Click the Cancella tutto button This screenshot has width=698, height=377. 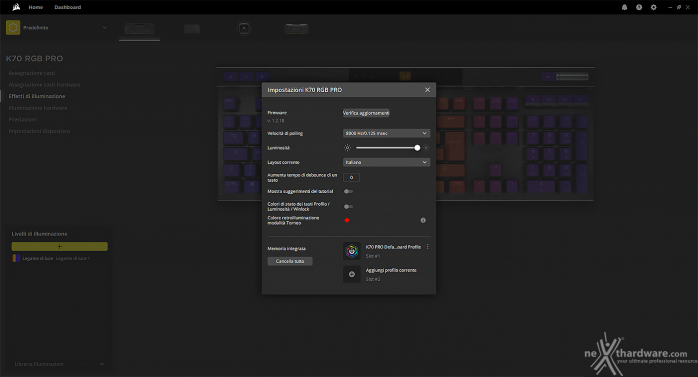290,261
